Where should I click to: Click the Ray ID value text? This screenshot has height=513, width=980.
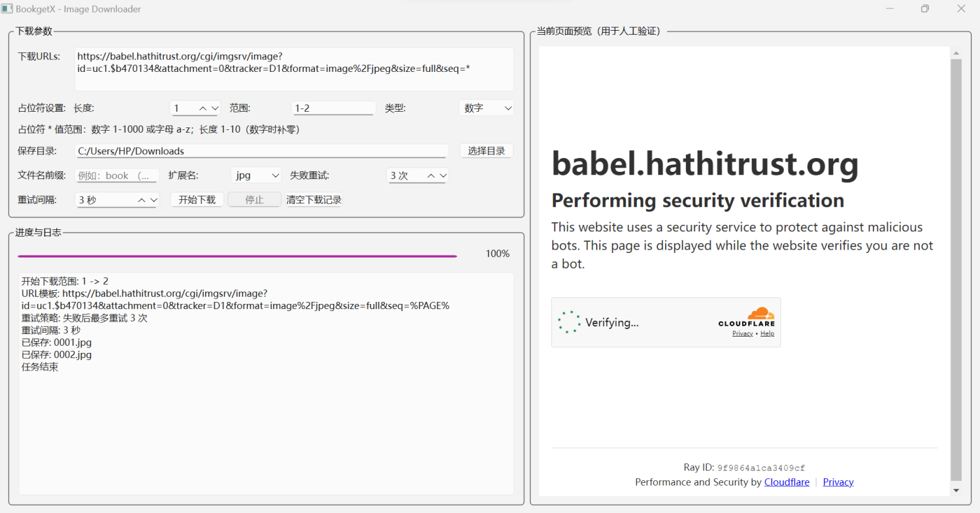click(761, 468)
